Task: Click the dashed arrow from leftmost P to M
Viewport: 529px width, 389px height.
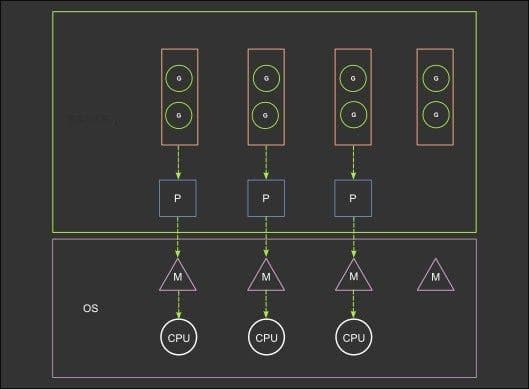Action: 178,238
